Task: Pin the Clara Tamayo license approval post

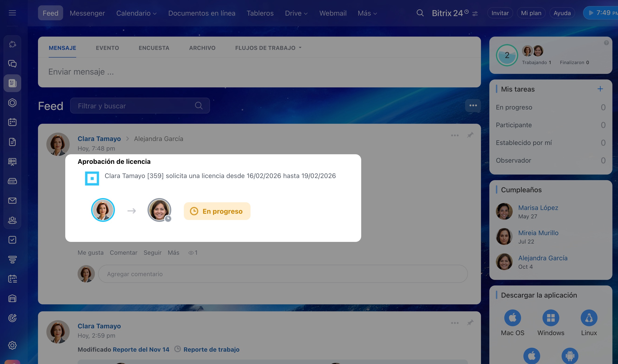Action: (470, 135)
